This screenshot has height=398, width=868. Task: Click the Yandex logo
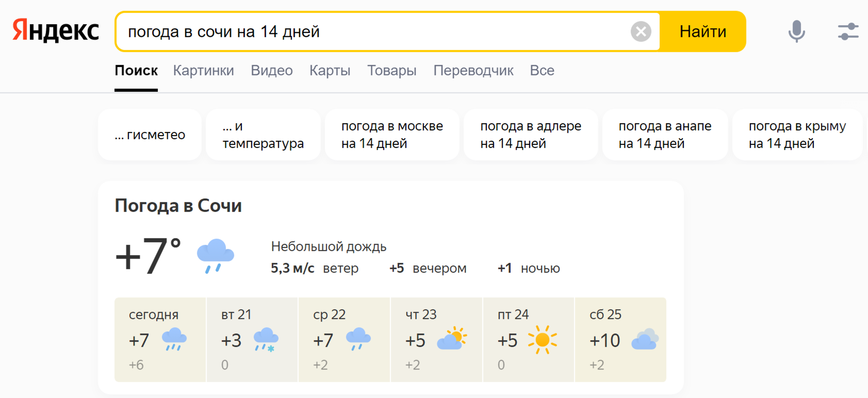(x=56, y=31)
